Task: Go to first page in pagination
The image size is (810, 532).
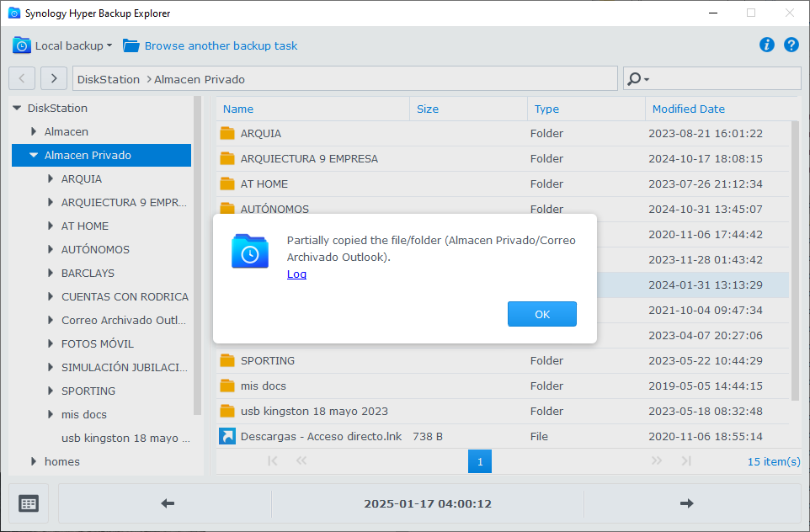Action: click(273, 460)
